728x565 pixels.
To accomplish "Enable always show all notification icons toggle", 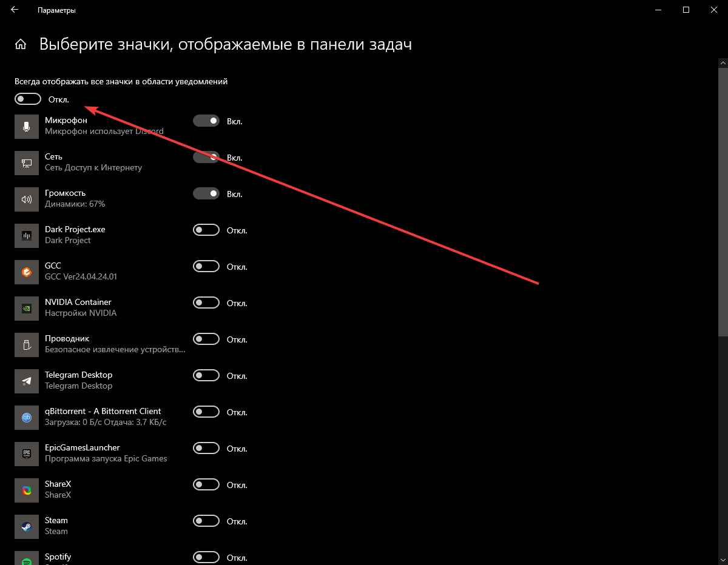I will coord(28,99).
